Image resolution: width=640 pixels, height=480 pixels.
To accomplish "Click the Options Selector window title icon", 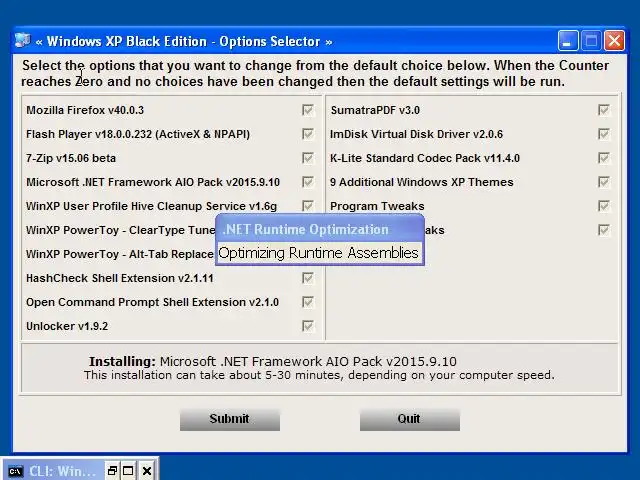I will click(22, 40).
